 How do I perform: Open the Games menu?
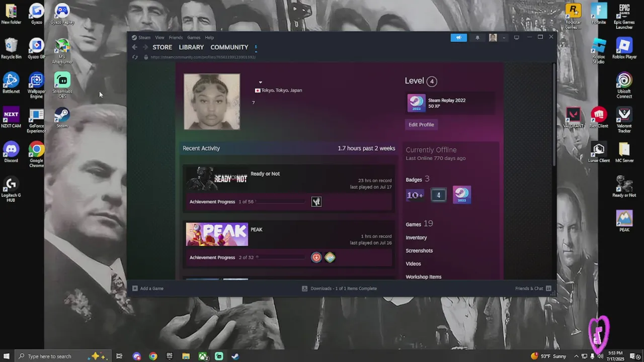coord(194,38)
